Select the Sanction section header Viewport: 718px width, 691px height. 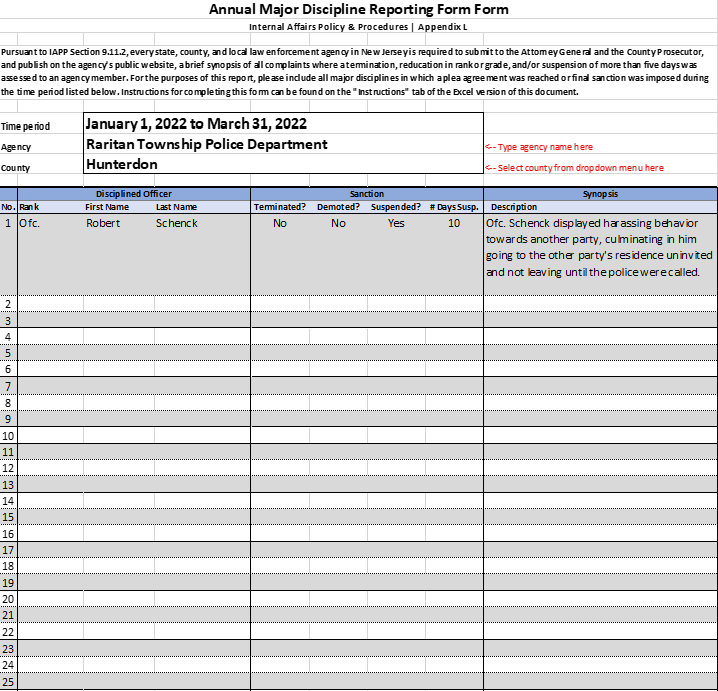coord(366,193)
